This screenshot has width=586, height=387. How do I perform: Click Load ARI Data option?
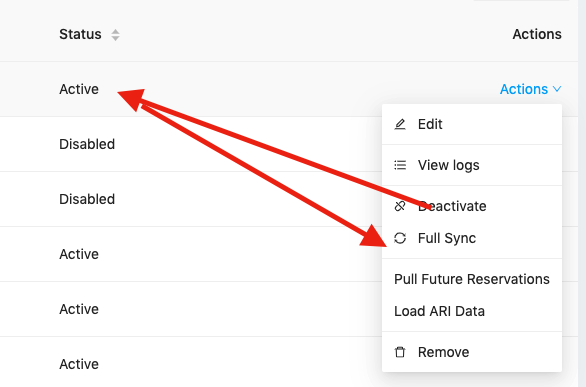[472, 311]
